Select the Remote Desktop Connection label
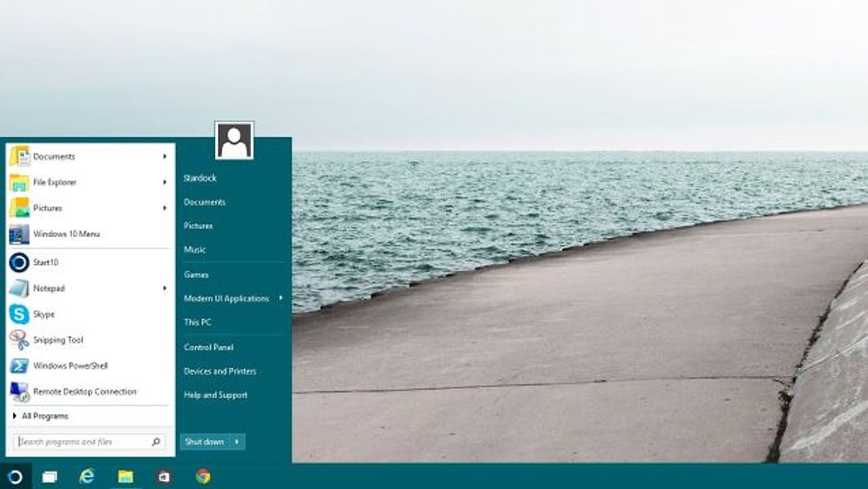 click(x=85, y=391)
